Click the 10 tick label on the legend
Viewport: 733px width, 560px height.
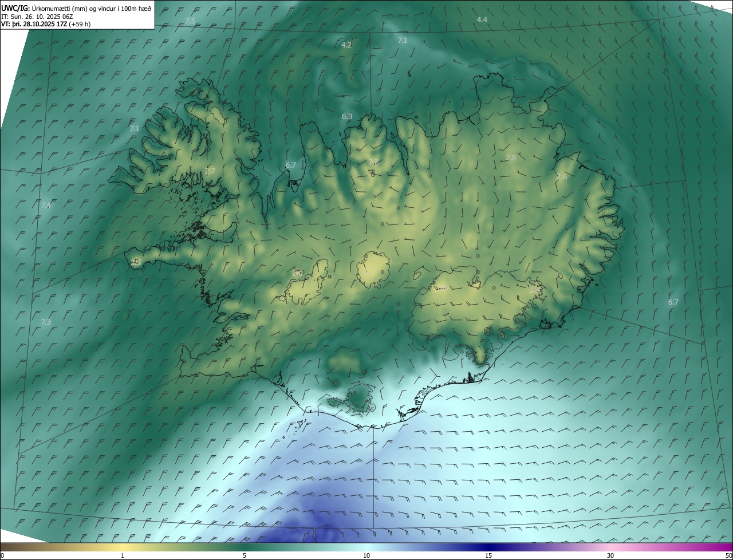[x=366, y=556]
